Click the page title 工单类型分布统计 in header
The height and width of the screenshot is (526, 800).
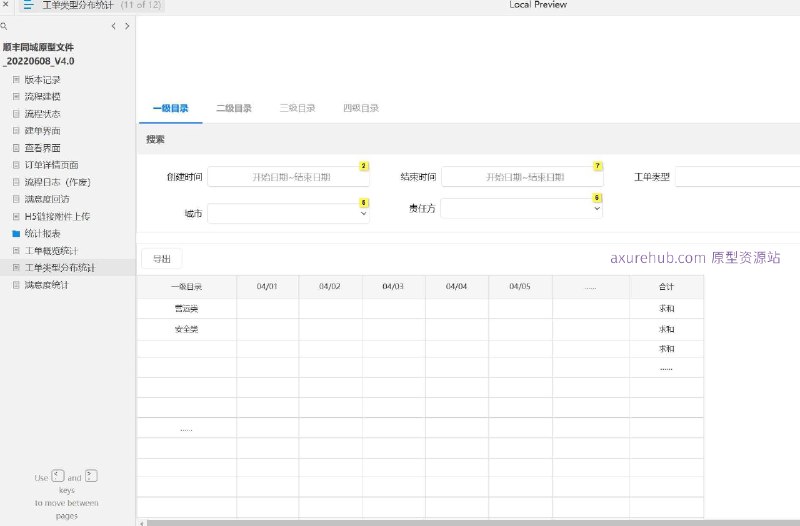point(78,5)
